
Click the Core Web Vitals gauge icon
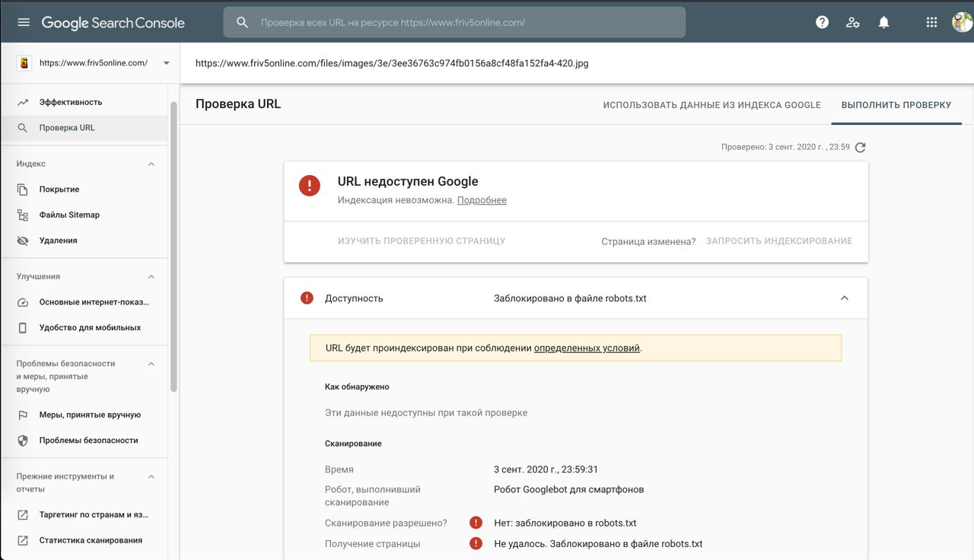point(23,302)
